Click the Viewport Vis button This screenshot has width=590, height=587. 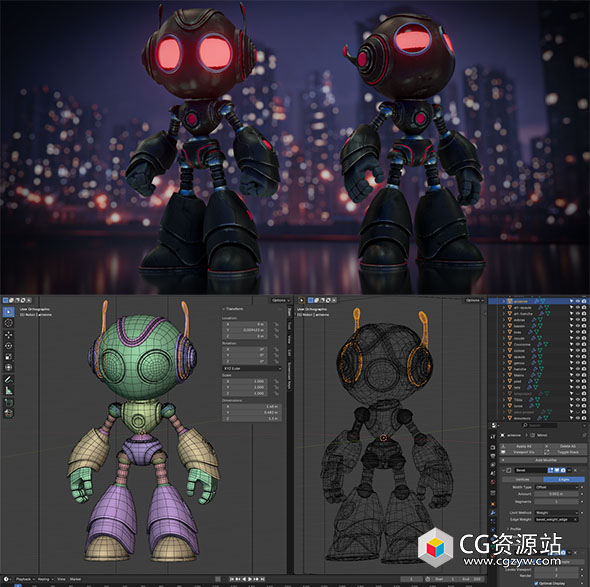[x=522, y=452]
